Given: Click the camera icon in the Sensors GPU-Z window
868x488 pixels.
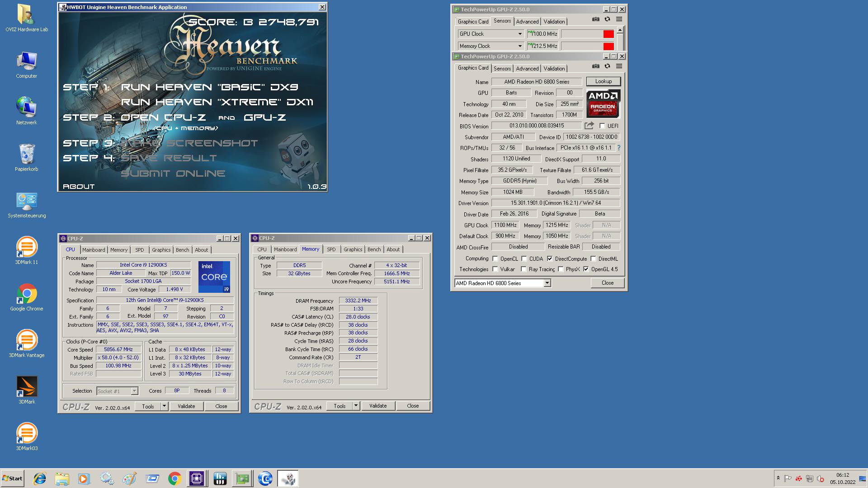Looking at the screenshot, I should 596,19.
